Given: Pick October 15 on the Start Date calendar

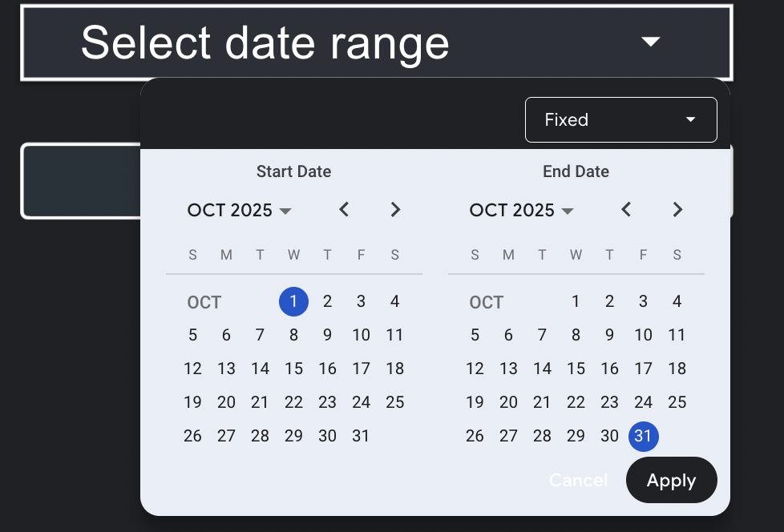Looking at the screenshot, I should 293,369.
